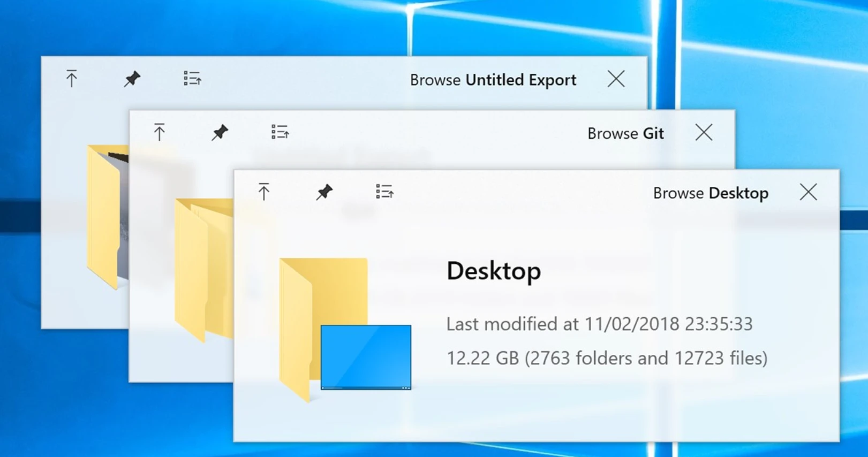
Task: Close the Browse Untitled Export window
Action: click(x=616, y=79)
